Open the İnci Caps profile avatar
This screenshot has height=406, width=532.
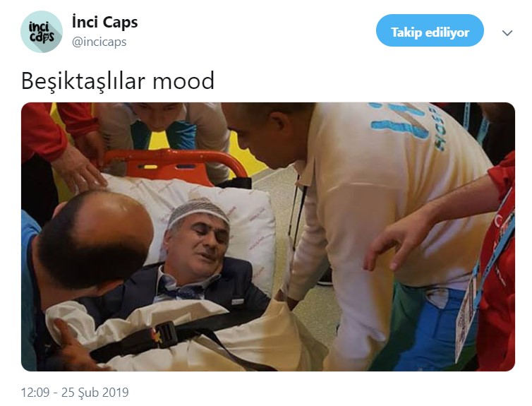pos(42,32)
